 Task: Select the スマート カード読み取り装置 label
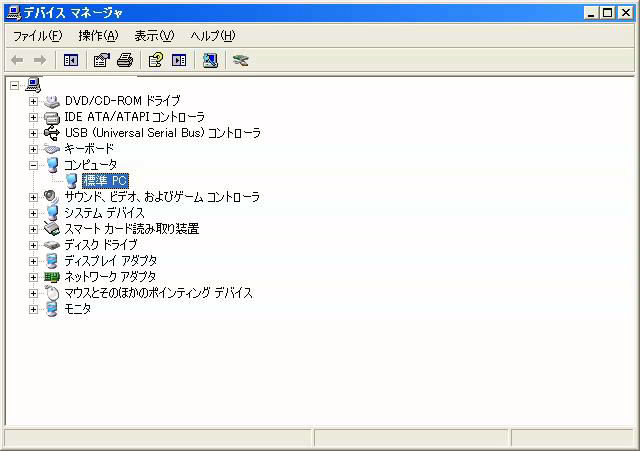coord(132,229)
